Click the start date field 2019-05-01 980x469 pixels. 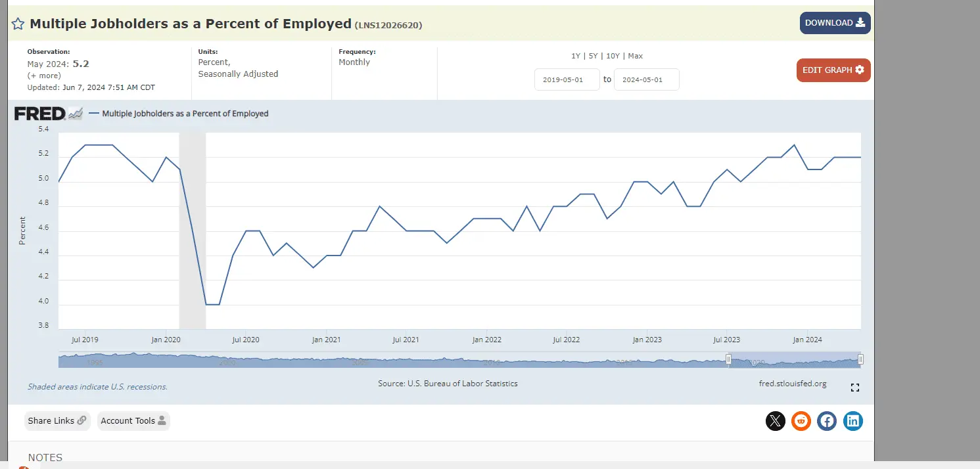(567, 79)
